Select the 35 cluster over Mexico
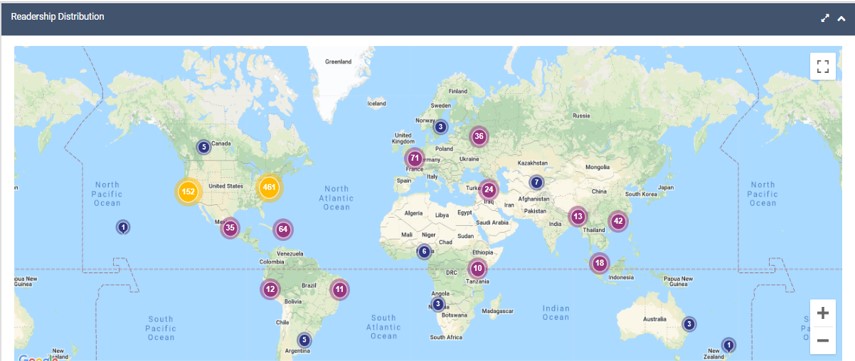Image resolution: width=855 pixels, height=361 pixels. click(x=230, y=228)
